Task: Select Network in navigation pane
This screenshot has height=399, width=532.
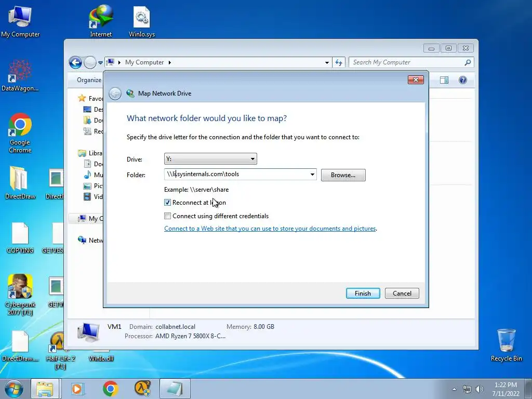Action: [90, 240]
